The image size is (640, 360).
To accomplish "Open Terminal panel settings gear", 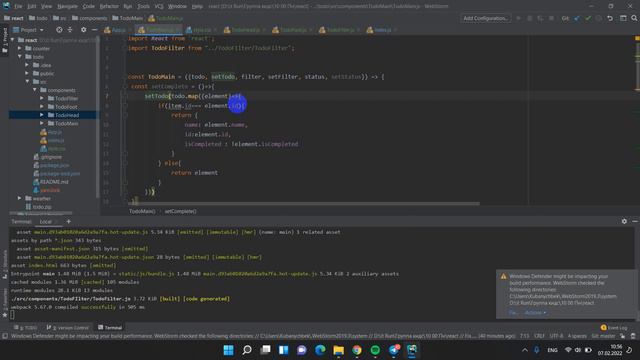I will (624, 221).
